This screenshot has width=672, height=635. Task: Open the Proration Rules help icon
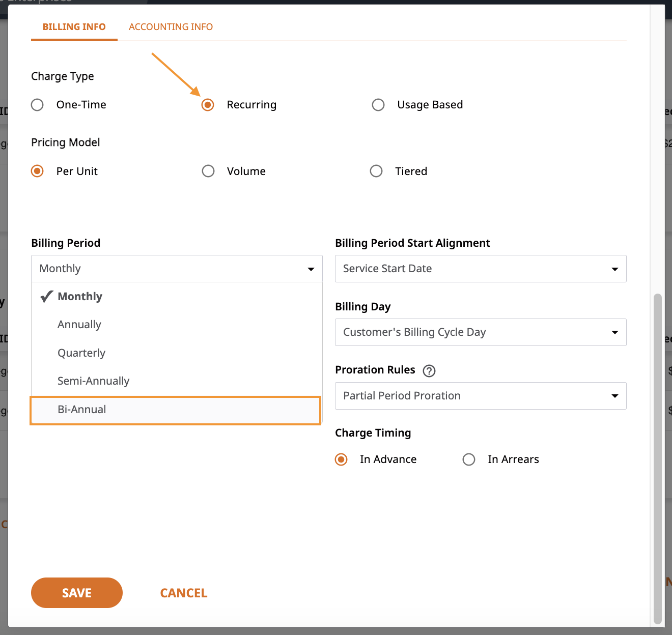coord(429,371)
